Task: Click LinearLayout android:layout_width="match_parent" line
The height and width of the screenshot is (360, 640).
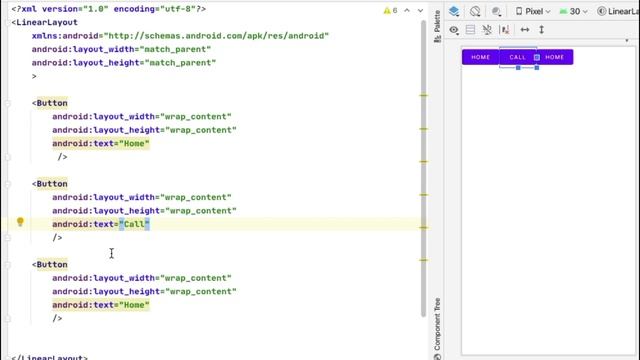Action: tap(121, 49)
